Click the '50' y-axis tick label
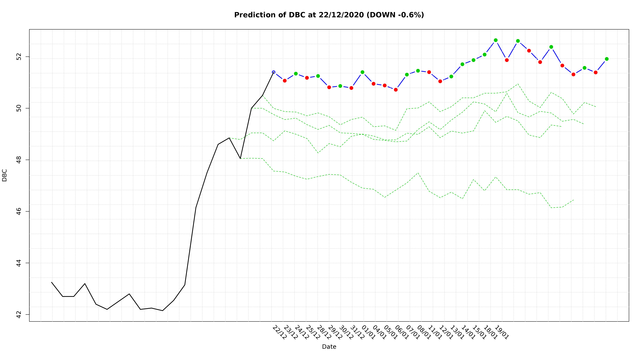This screenshot has width=644, height=358. pyautogui.click(x=19, y=108)
